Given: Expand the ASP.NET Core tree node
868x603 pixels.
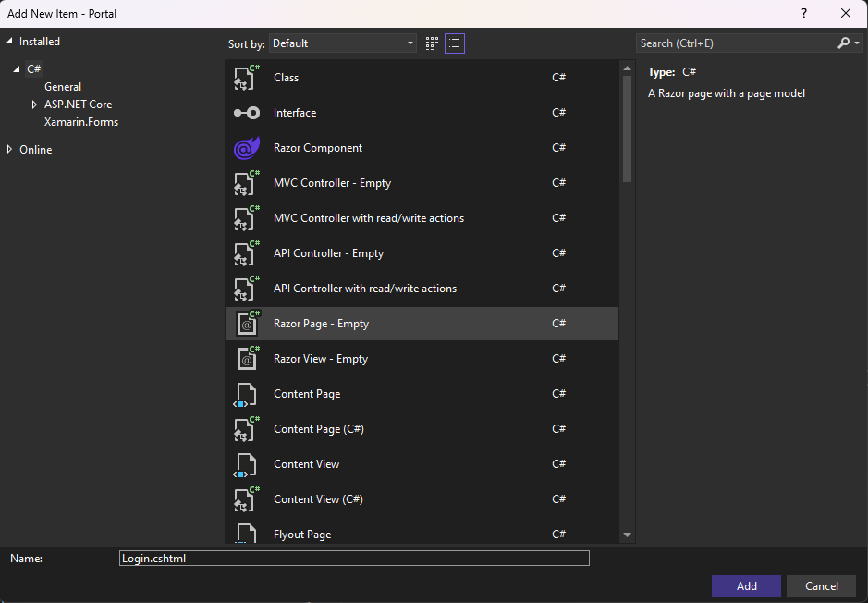Looking at the screenshot, I should click(x=35, y=105).
